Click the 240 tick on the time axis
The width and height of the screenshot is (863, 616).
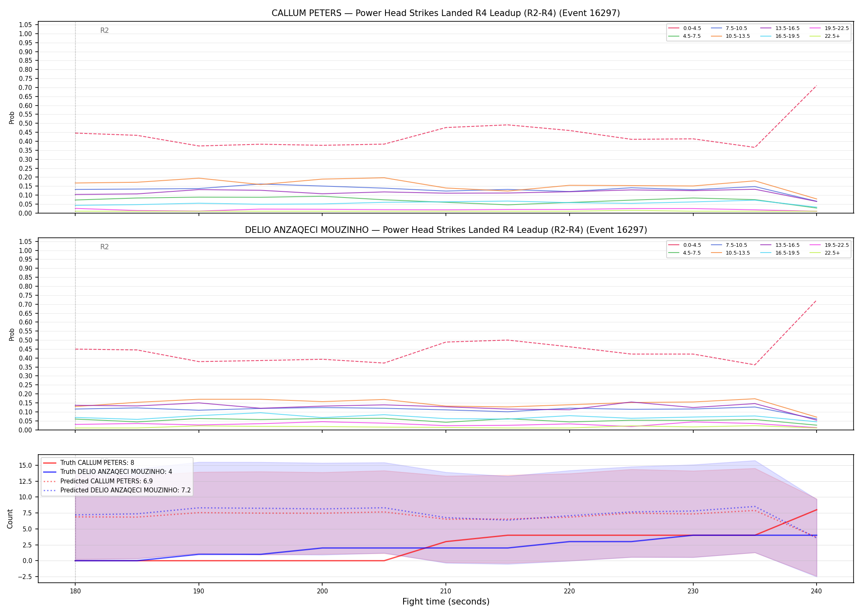(x=816, y=591)
